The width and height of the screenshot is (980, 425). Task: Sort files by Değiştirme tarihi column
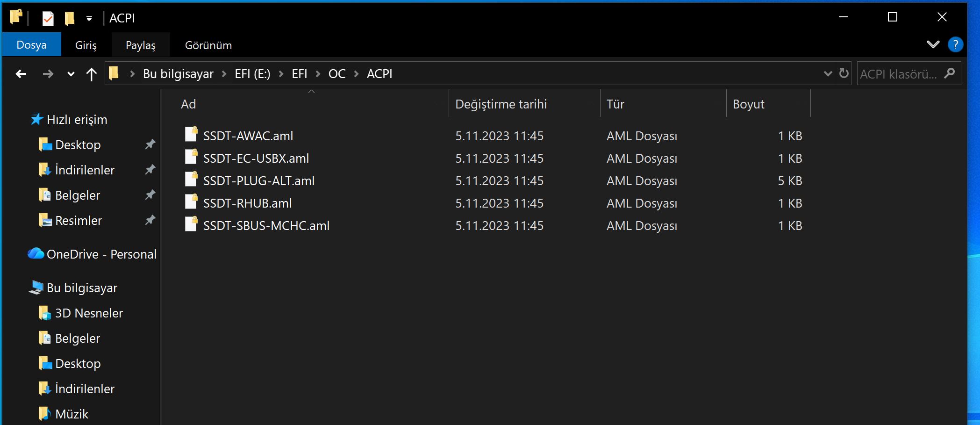point(501,104)
